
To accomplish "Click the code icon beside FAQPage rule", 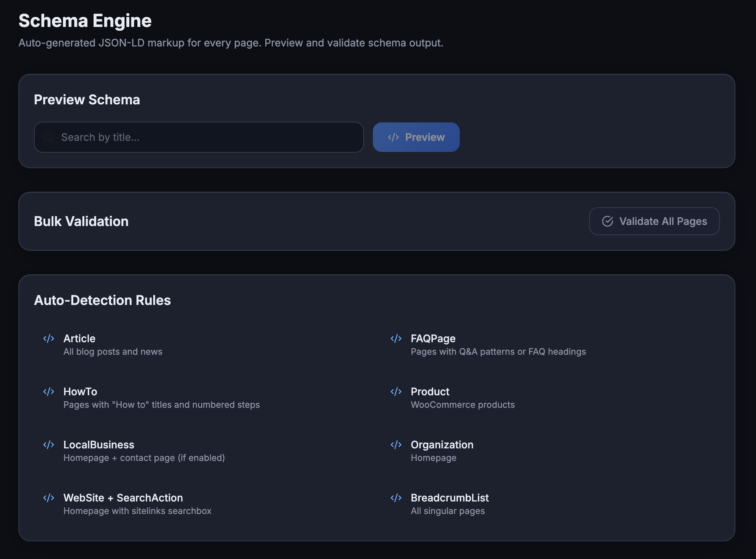I will (396, 338).
